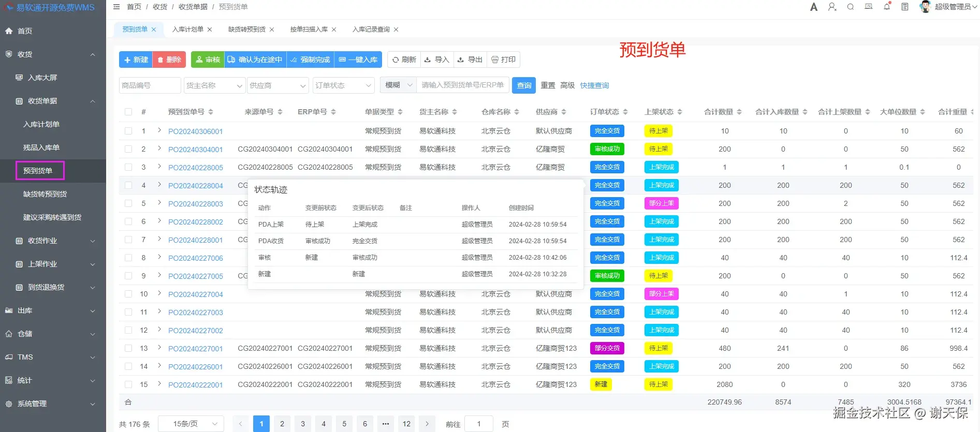Sort by ERP单号 column sort icon
Screen dimensions: 980x432
pos(333,112)
